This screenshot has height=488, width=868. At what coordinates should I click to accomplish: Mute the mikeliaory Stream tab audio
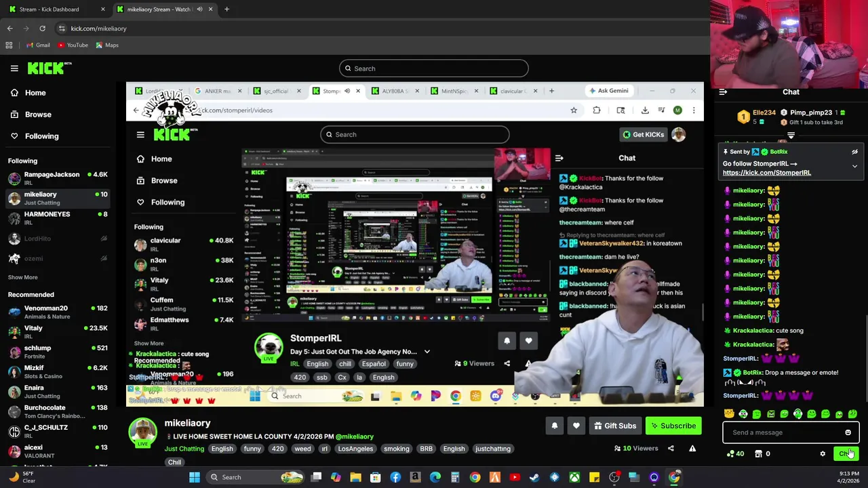199,9
